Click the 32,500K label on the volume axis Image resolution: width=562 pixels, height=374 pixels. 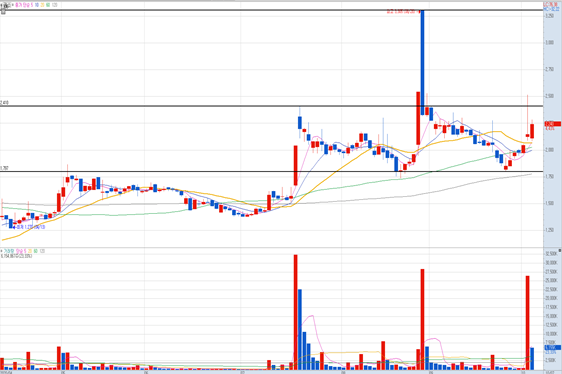coord(551,254)
